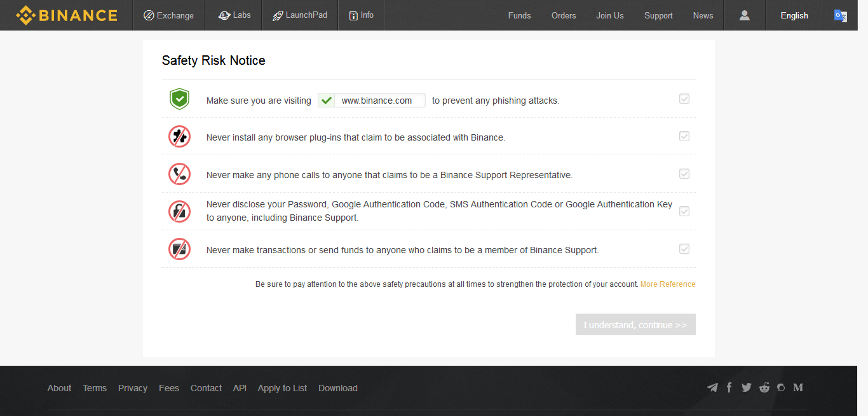The image size is (868, 416).
Task: Click the Join Us link
Action: (x=609, y=15)
